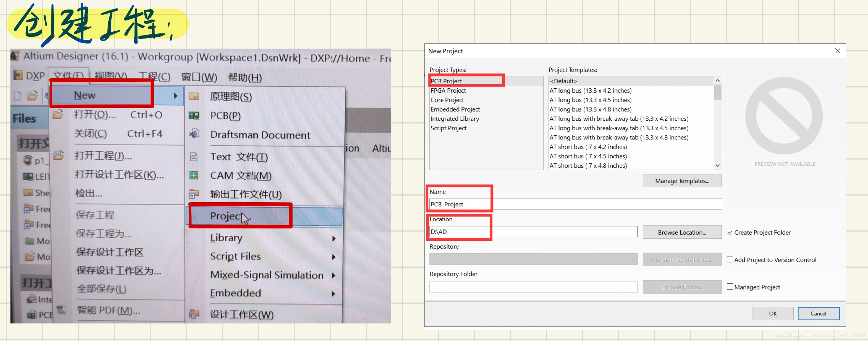868x341 pixels.
Task: Click the Browse Location... button
Action: point(682,232)
